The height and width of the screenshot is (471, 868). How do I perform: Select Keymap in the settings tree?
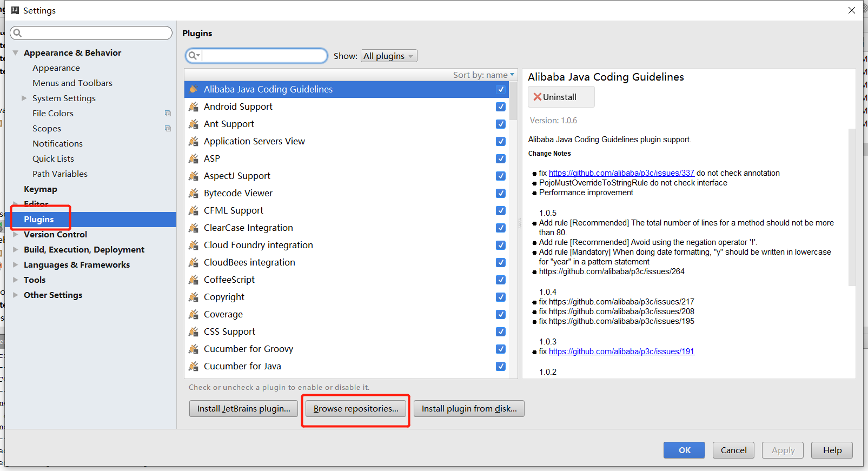[41, 189]
